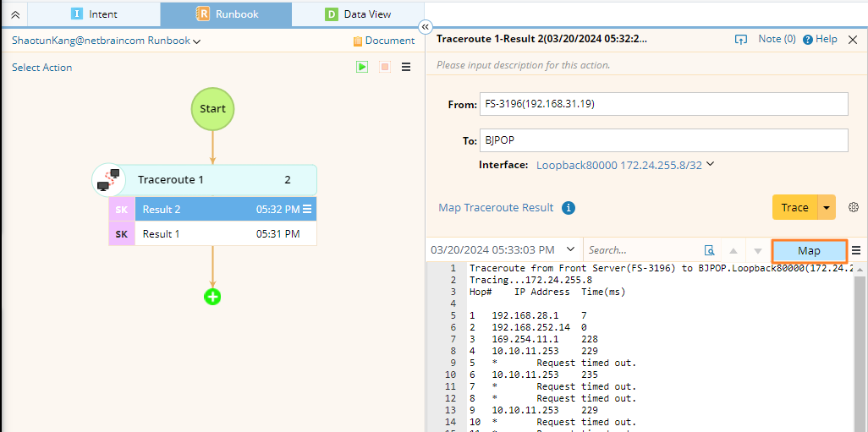Expand the Trace button dropdown arrow
This screenshot has height=432, width=868.
[x=827, y=207]
